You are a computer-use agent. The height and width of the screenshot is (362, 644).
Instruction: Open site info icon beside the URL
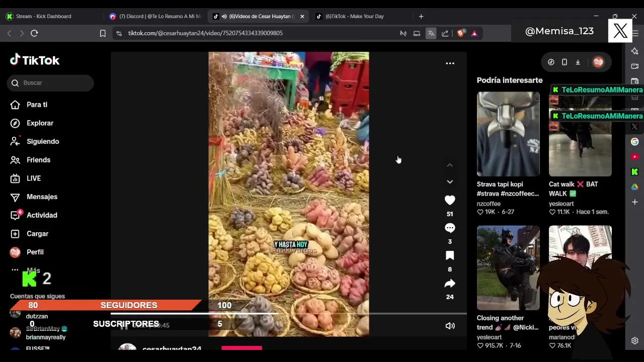119,33
